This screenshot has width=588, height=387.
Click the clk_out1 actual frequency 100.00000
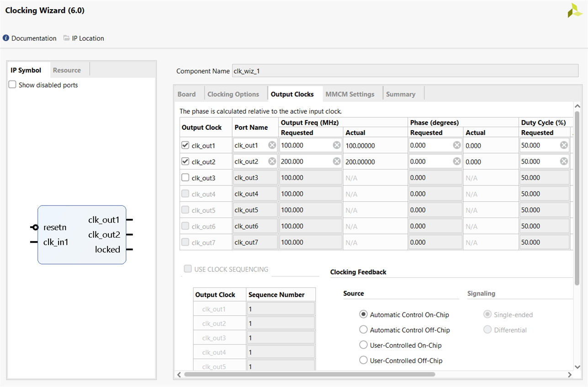coord(360,146)
